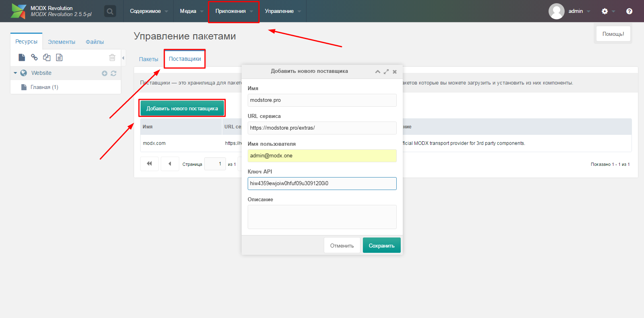Select the Главная (1) resource

(44, 87)
